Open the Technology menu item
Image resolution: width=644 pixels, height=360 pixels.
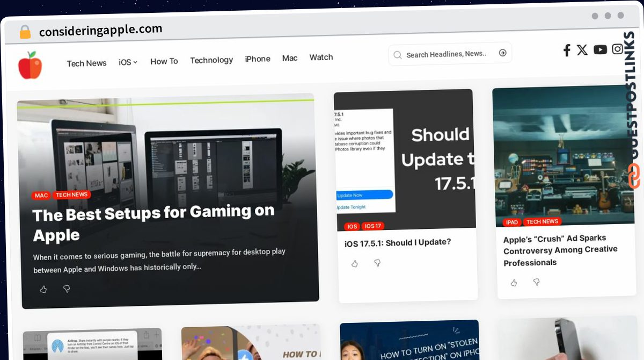(x=211, y=60)
